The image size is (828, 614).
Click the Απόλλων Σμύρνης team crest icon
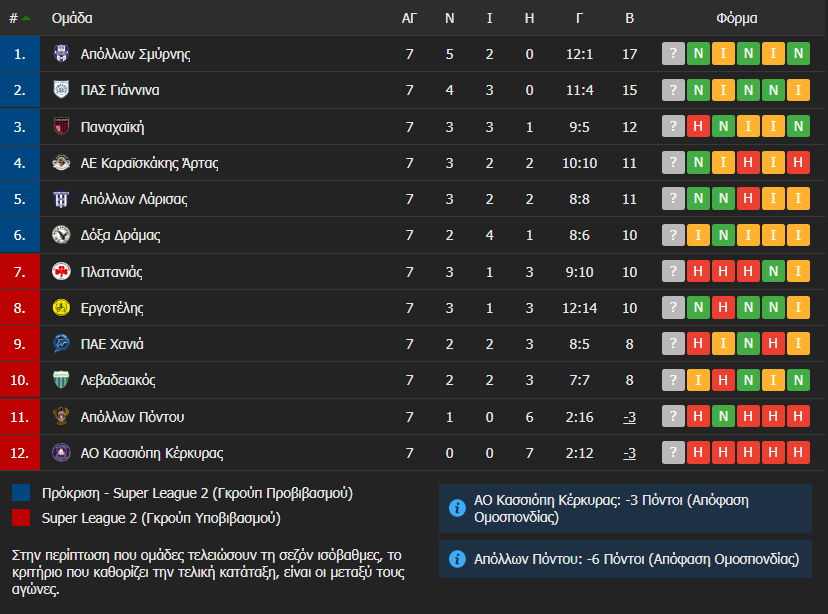tap(62, 54)
